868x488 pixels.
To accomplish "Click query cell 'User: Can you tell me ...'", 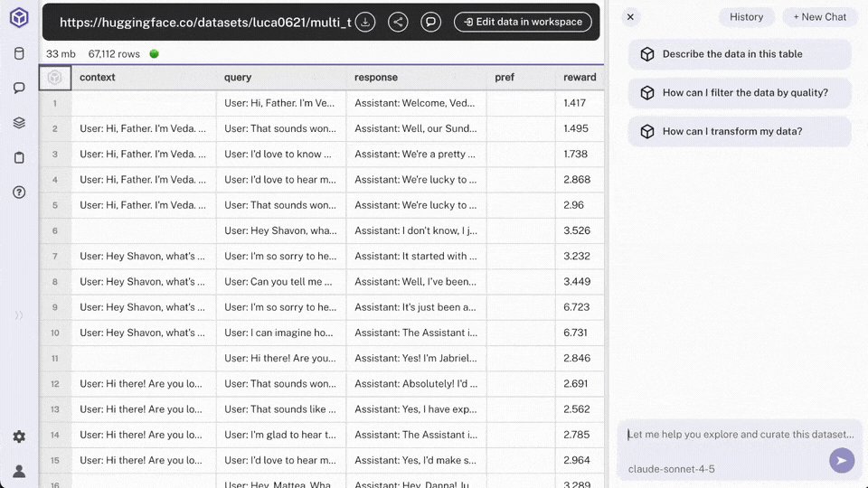I will 281,282.
